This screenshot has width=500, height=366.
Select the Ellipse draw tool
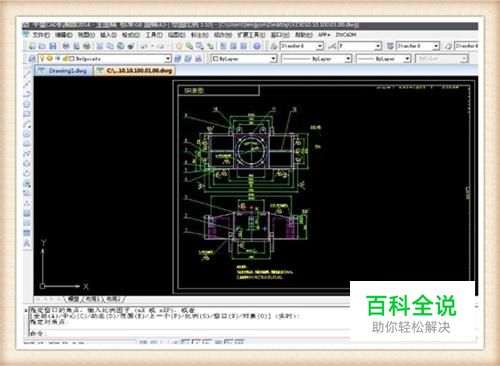27,163
